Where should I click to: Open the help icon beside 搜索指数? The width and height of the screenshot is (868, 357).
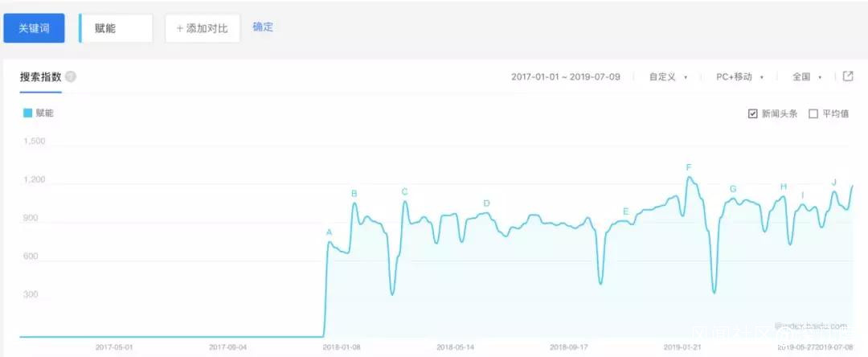tap(71, 77)
